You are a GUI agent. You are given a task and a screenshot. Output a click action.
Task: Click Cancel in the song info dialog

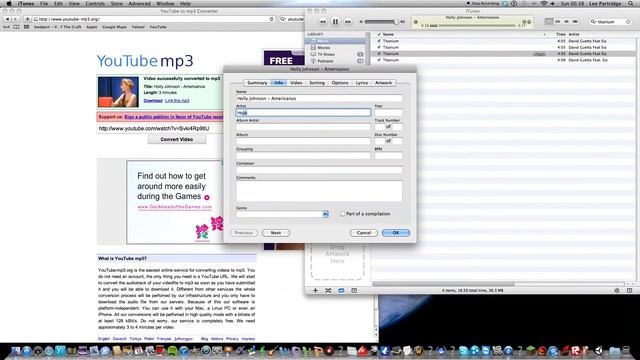pos(364,233)
